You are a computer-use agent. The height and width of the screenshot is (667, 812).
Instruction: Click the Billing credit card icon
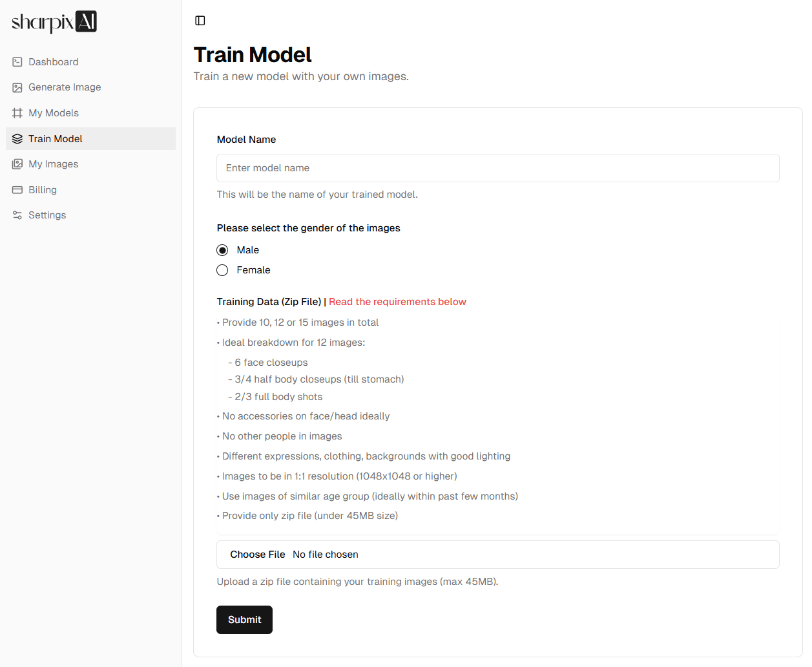17,190
